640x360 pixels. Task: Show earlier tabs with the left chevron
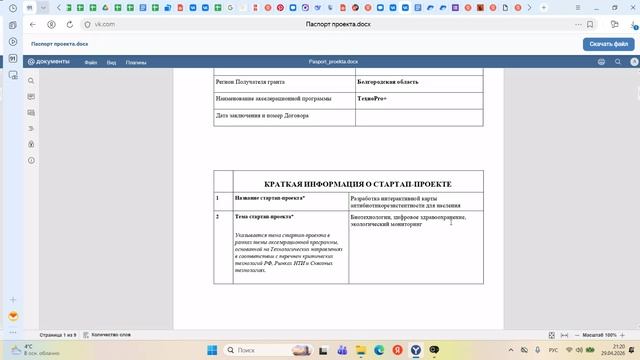pyautogui.click(x=59, y=8)
